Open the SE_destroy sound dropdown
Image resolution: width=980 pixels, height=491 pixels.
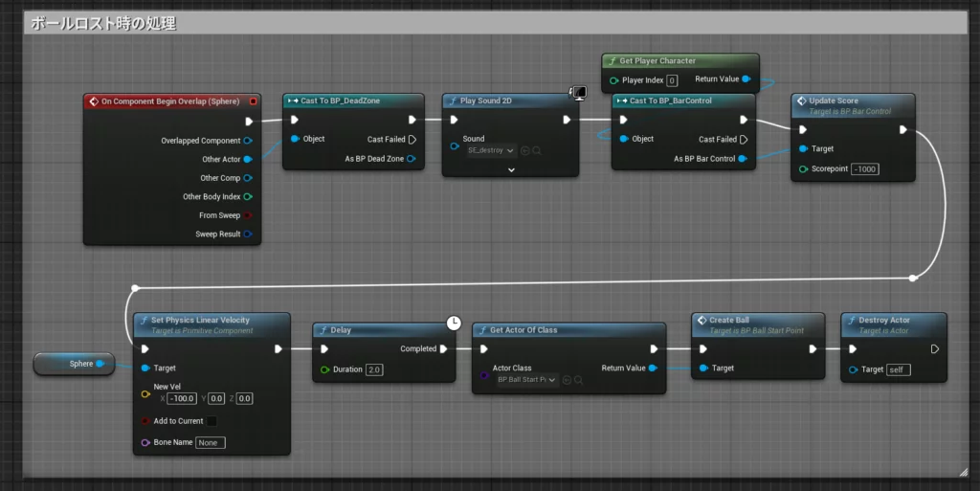click(x=492, y=150)
